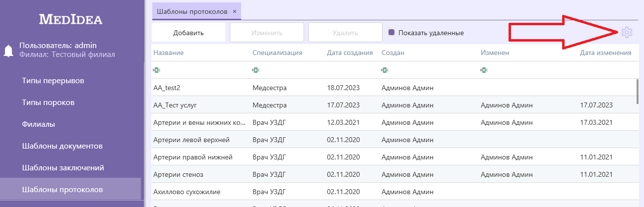Click Медсестра in the AA_test2 row

[x=269, y=88]
